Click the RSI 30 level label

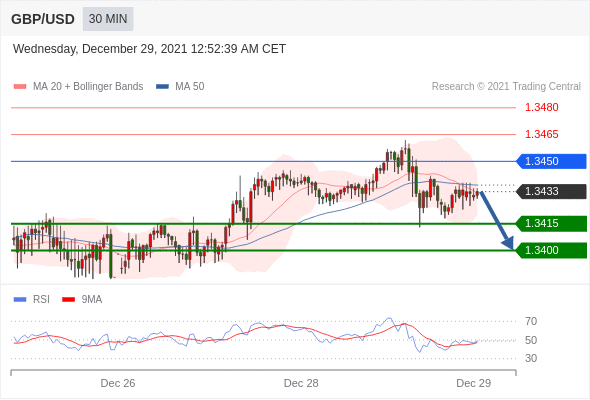(x=531, y=358)
